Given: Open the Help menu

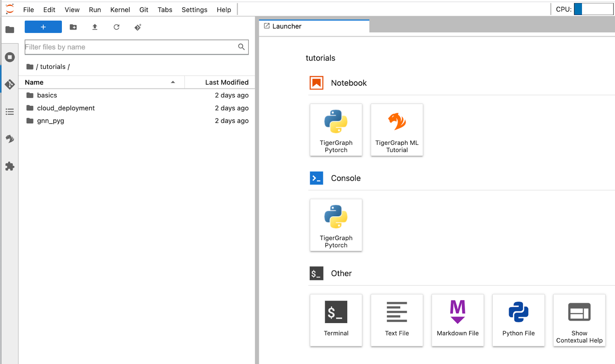Looking at the screenshot, I should coord(224,10).
